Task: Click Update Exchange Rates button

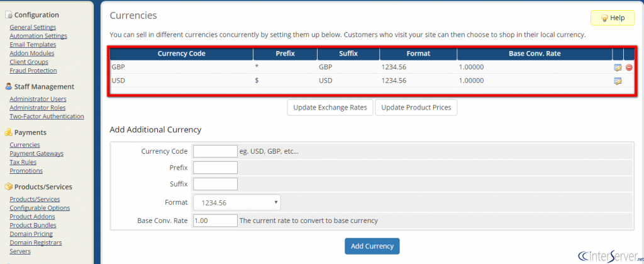Action: (x=330, y=107)
